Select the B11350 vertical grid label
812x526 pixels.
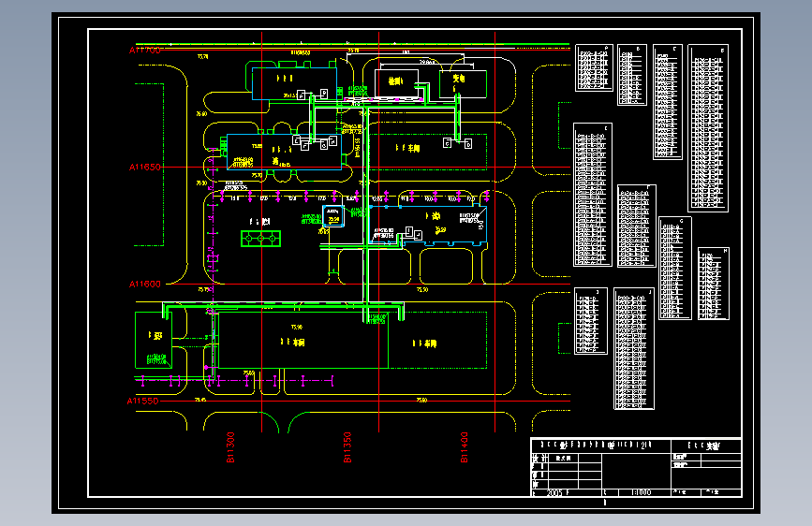(347, 447)
